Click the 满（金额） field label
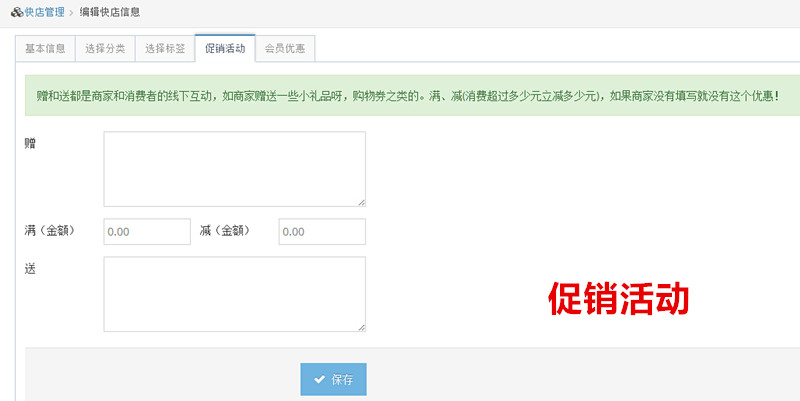Viewport: 800px width, 401px height. coord(50,231)
